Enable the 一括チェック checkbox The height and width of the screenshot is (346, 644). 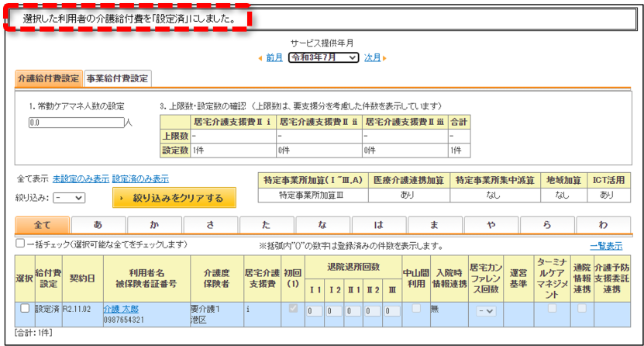click(20, 244)
